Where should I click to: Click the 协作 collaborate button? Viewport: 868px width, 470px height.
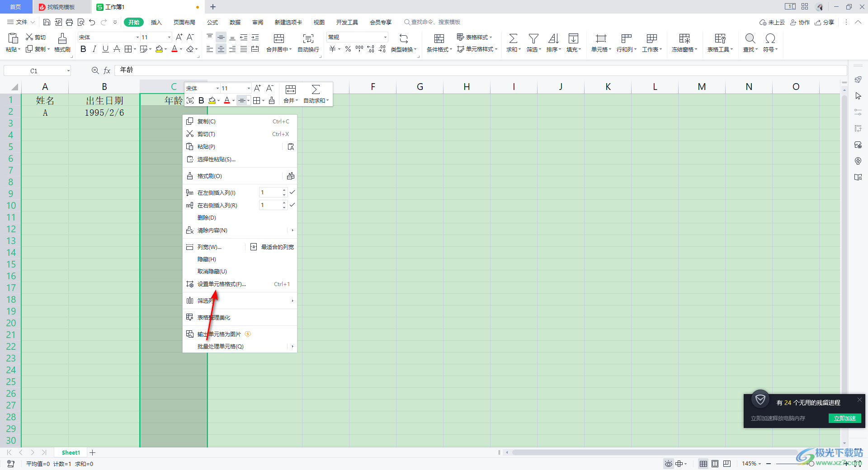pos(800,22)
